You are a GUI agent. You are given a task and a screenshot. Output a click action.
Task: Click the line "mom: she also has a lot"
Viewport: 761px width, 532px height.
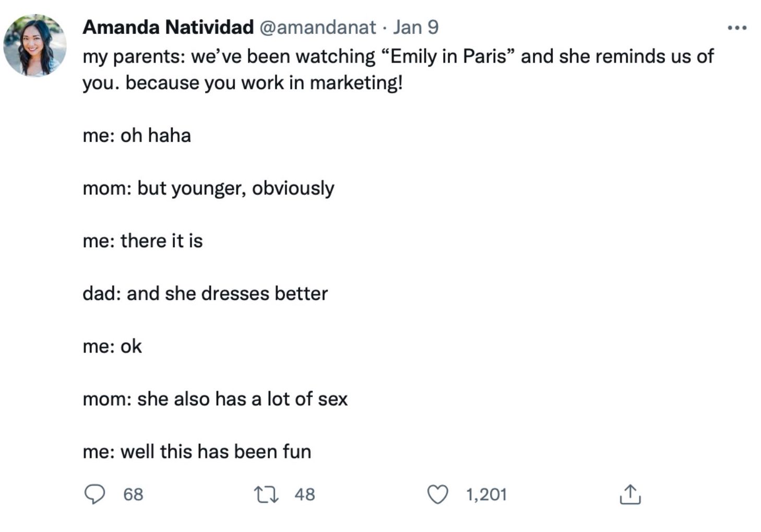pyautogui.click(x=215, y=399)
